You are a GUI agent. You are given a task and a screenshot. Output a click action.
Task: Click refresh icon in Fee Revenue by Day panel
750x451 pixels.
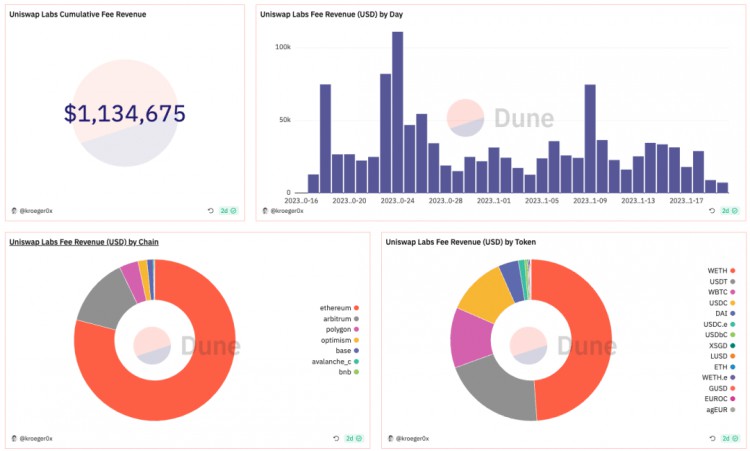(712, 210)
